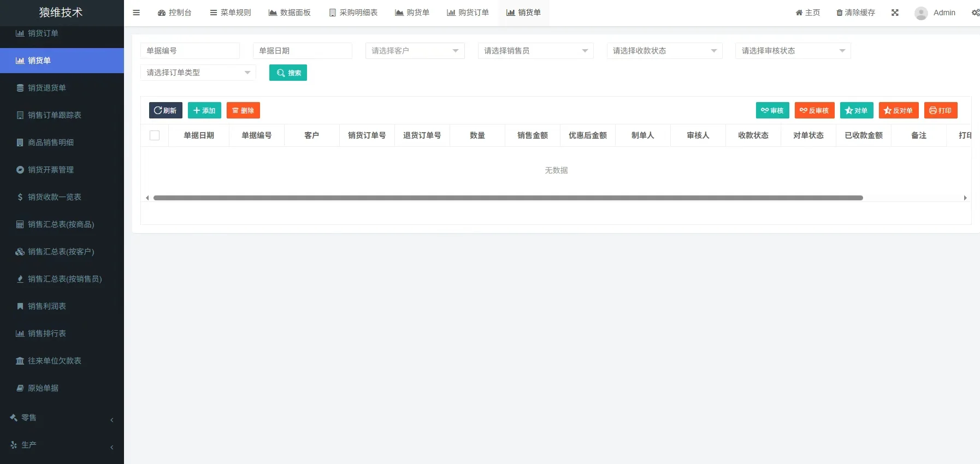Click the 删除 delete button
980x464 pixels.
(x=243, y=110)
